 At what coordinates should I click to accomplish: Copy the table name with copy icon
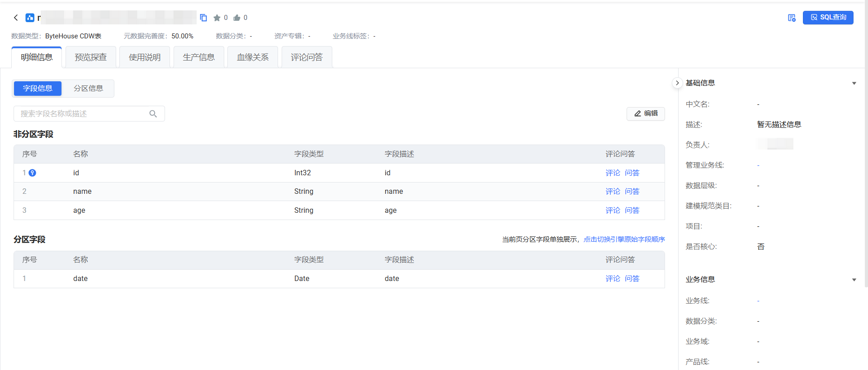click(203, 18)
